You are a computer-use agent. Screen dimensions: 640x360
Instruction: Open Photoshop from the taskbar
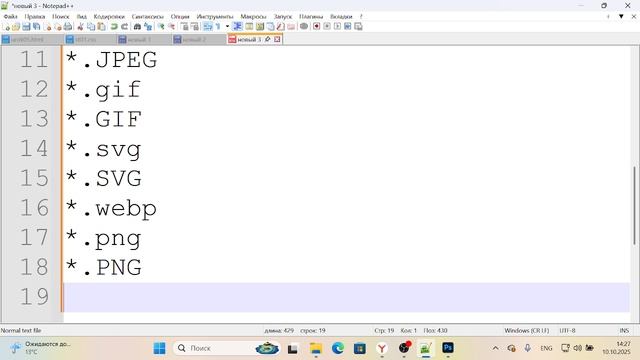point(448,348)
